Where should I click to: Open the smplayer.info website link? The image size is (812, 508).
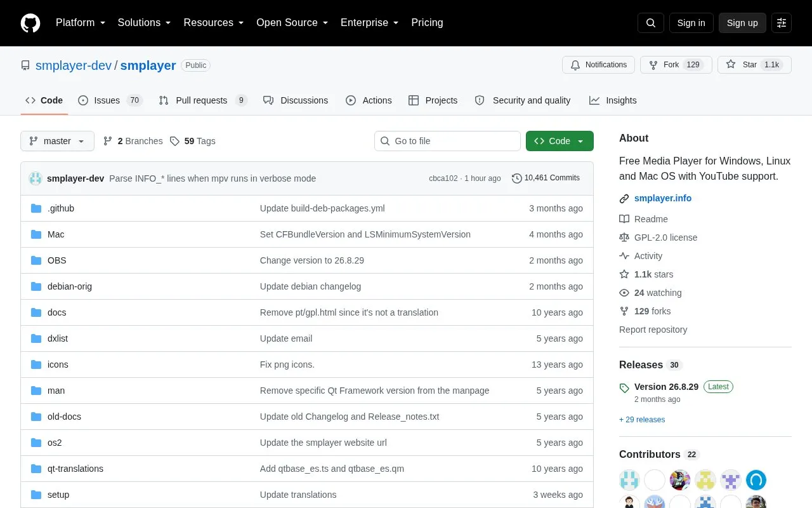pos(663,198)
